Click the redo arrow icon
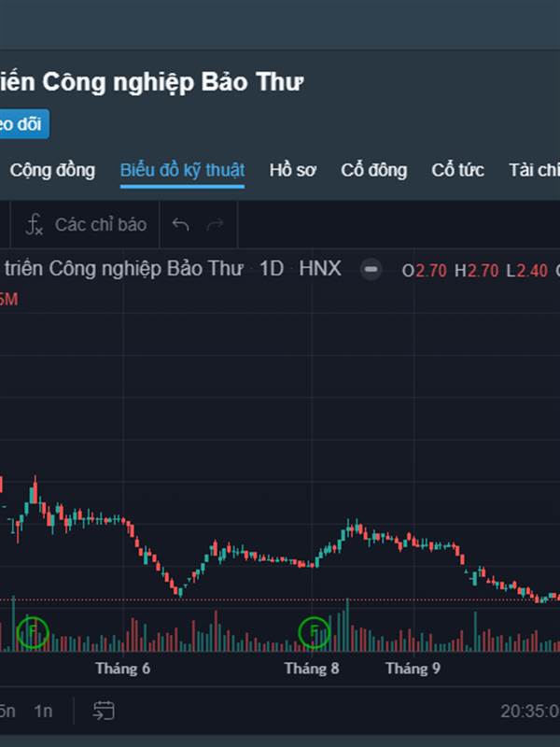The width and height of the screenshot is (560, 747). click(216, 224)
